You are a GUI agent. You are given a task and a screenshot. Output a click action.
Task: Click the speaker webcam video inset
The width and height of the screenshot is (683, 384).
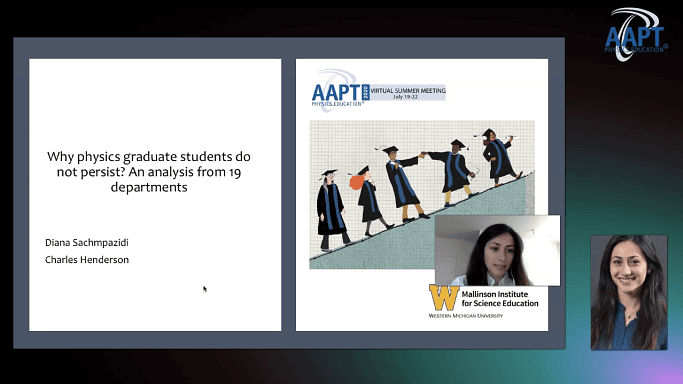click(497, 250)
